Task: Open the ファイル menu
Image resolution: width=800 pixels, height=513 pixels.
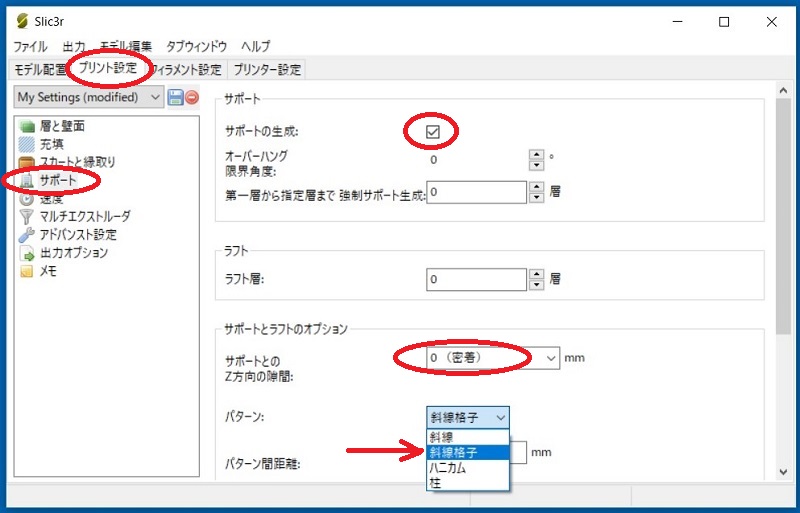Action: coord(30,46)
